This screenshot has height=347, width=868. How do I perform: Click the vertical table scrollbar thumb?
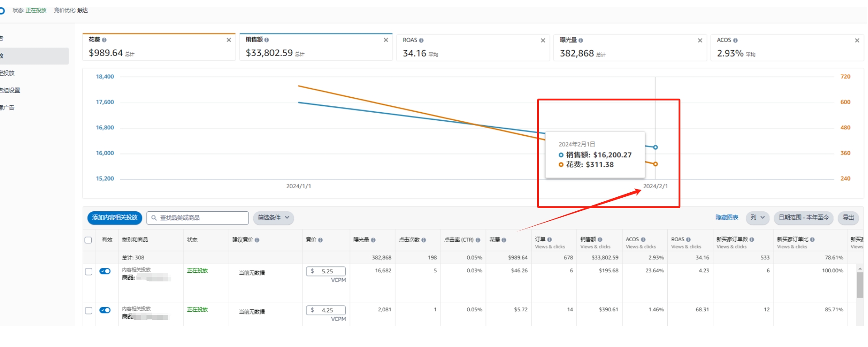(860, 285)
